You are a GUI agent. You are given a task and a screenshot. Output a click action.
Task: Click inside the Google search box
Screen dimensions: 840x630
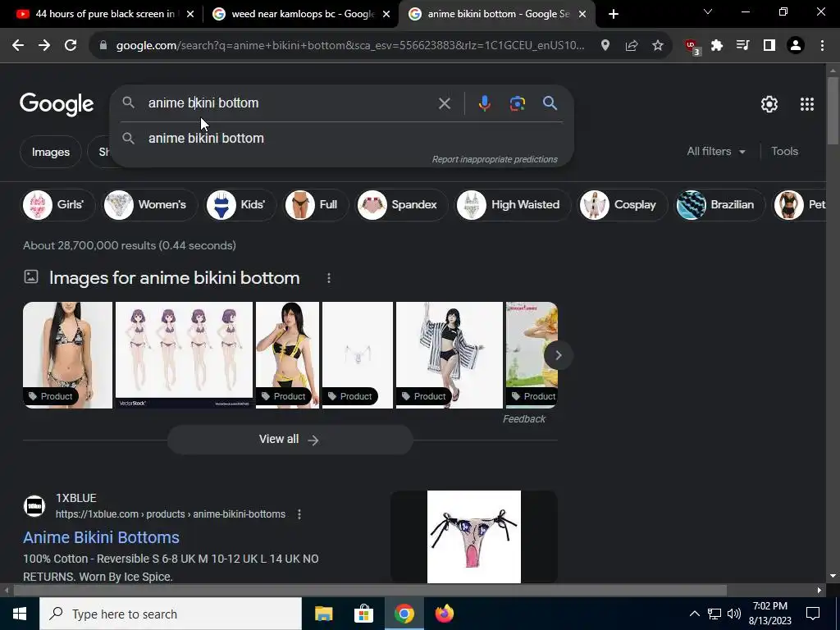[x=290, y=103]
